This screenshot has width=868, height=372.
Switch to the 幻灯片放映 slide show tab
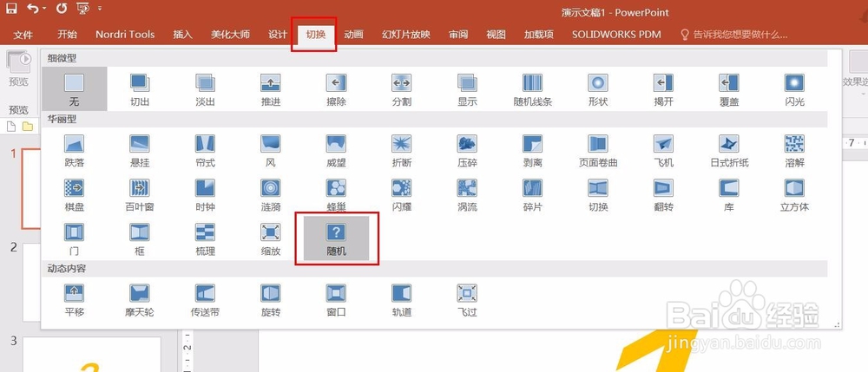click(x=406, y=35)
